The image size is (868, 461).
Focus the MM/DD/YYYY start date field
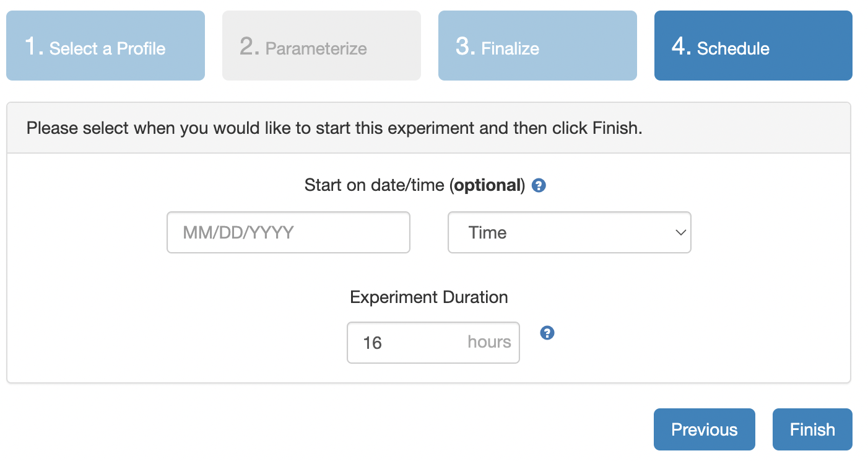coord(289,232)
